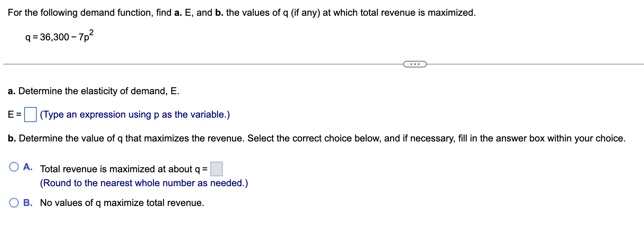644x232 pixels.
Task: Click the q value answer box in choice A
Action: [x=217, y=169]
